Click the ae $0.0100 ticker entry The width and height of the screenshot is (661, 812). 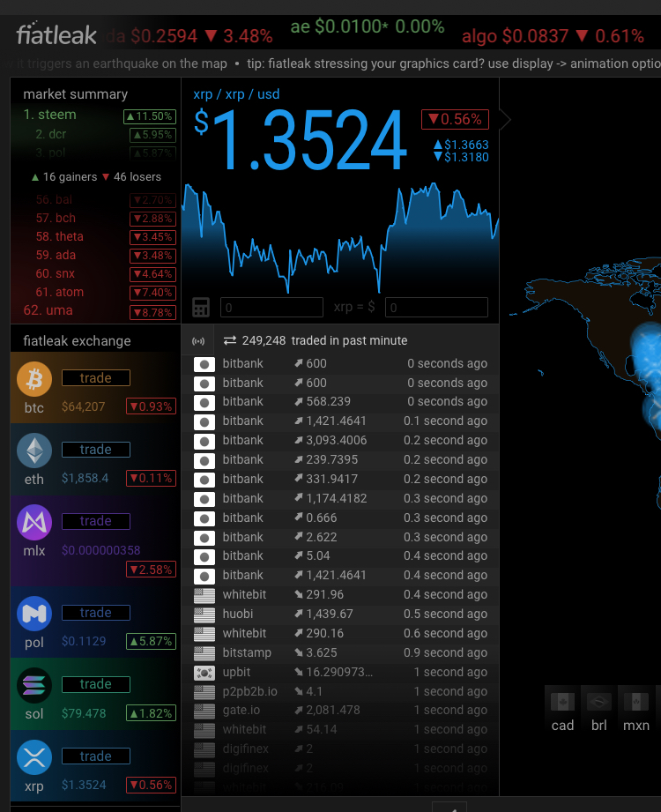[x=367, y=26]
